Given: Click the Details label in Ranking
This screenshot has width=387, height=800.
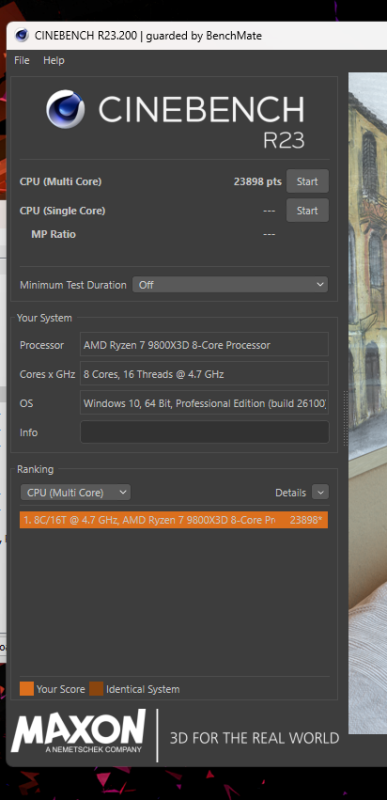Looking at the screenshot, I should click(291, 493).
